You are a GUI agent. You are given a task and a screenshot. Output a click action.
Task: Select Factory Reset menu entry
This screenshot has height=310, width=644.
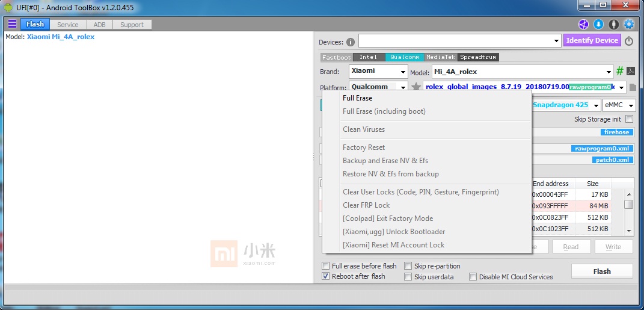427,147
